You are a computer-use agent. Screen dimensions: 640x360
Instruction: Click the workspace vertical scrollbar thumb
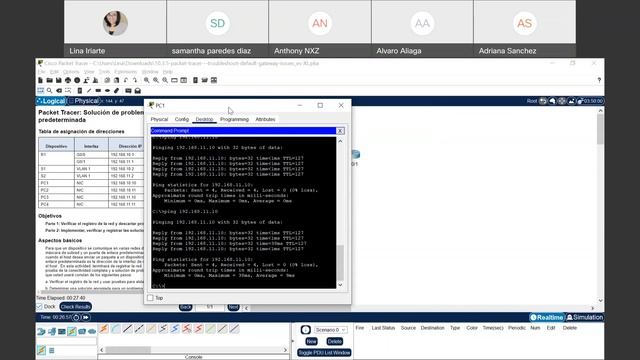click(600, 129)
